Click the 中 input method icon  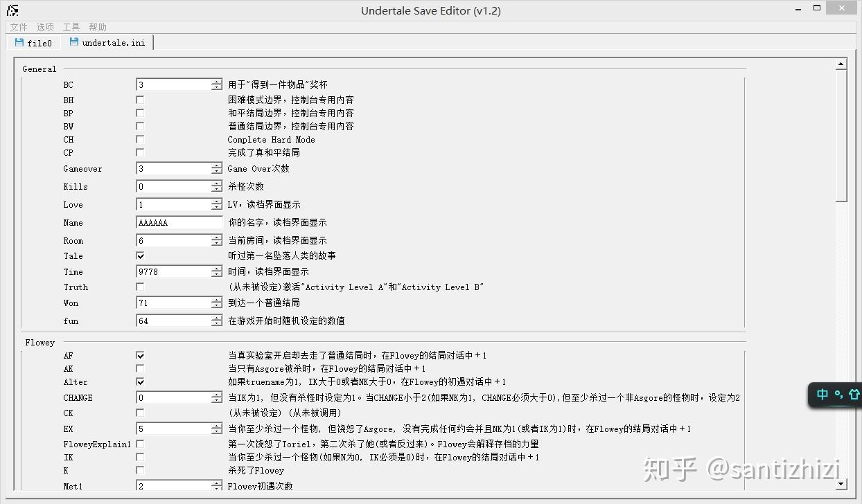pos(822,394)
